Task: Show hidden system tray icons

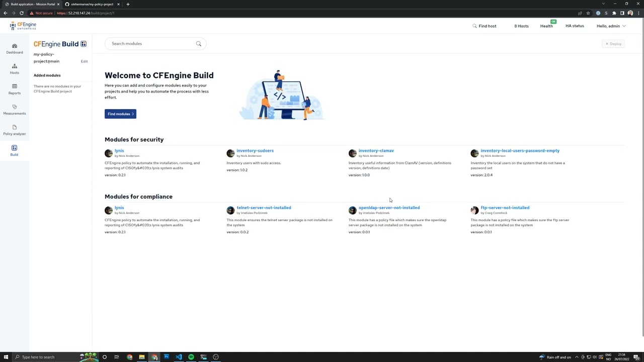Action: point(577,357)
